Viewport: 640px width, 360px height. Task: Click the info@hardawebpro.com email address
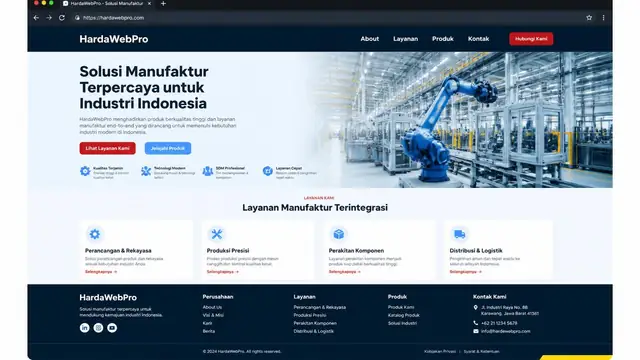[506, 331]
